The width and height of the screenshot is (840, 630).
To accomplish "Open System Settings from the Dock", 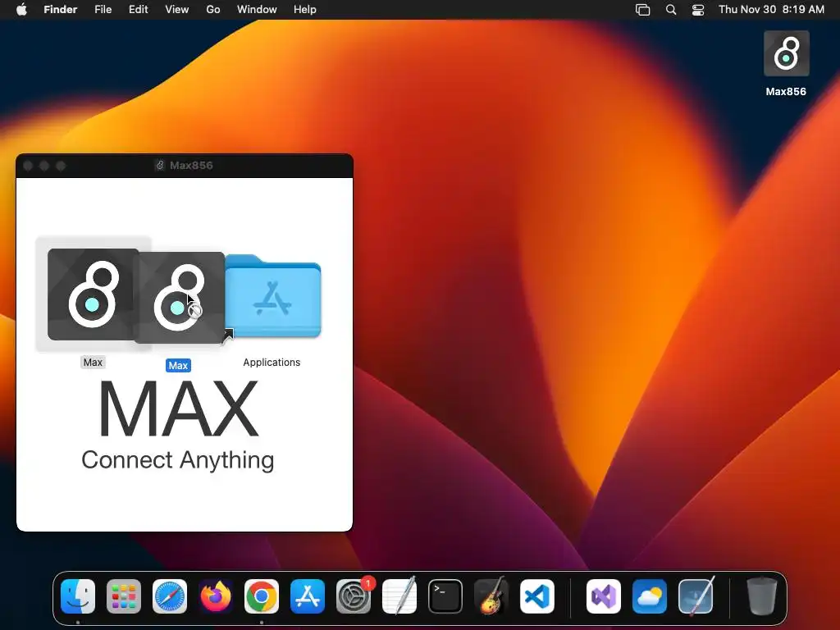I will point(354,596).
